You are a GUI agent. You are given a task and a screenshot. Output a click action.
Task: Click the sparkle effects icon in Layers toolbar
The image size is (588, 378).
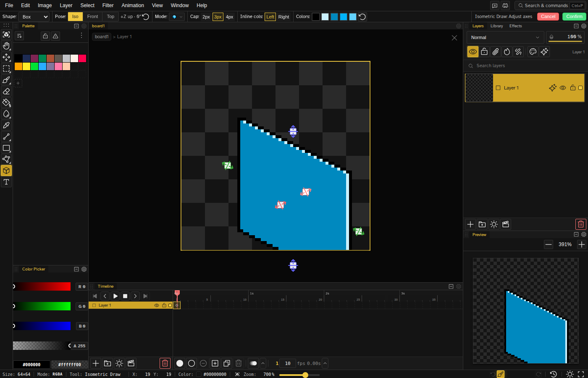[544, 52]
